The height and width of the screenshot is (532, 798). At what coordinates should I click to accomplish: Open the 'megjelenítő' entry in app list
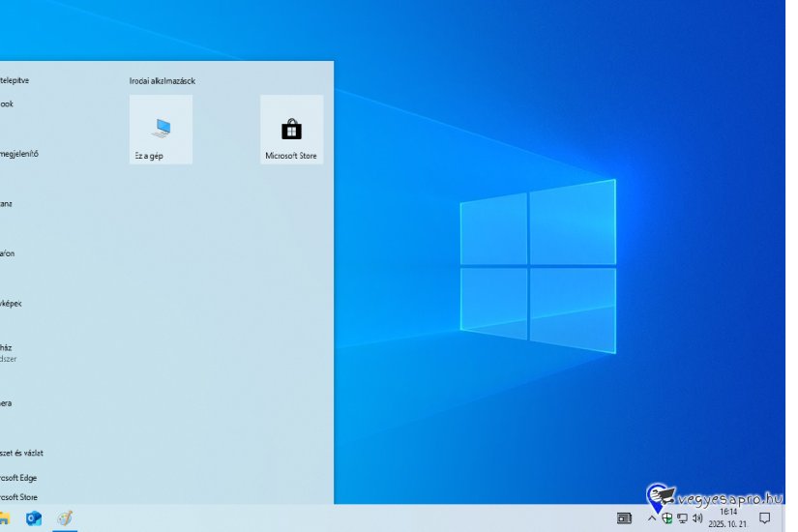20,154
